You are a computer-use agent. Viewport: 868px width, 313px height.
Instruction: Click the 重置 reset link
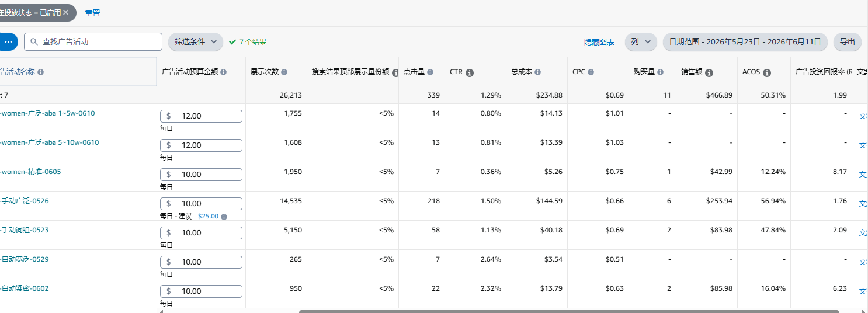click(x=92, y=13)
